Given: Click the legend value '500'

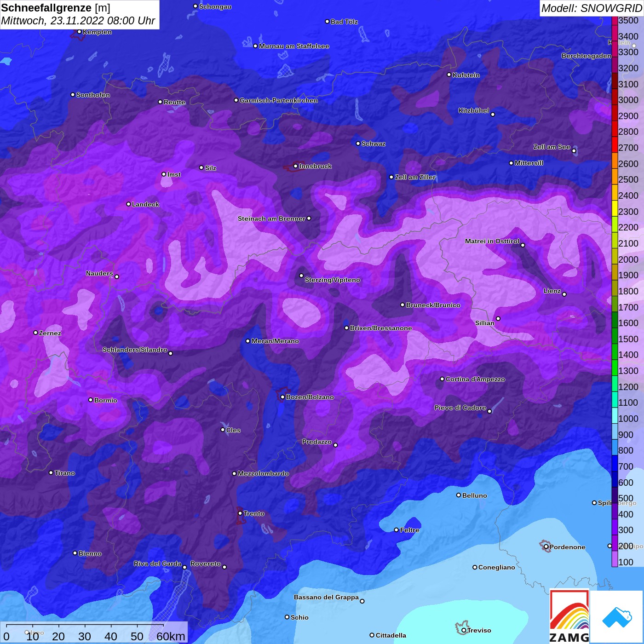Looking at the screenshot, I should pos(626,498).
